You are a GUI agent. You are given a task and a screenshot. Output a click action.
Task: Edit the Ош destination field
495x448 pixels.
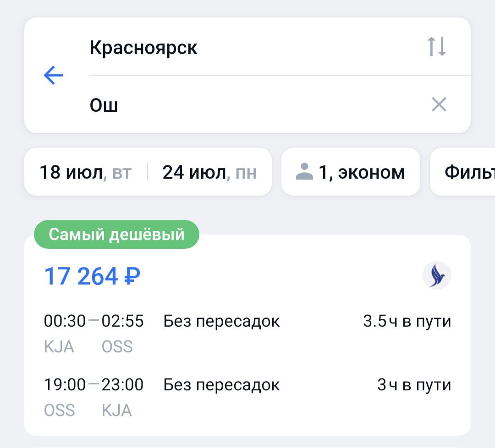tap(104, 105)
